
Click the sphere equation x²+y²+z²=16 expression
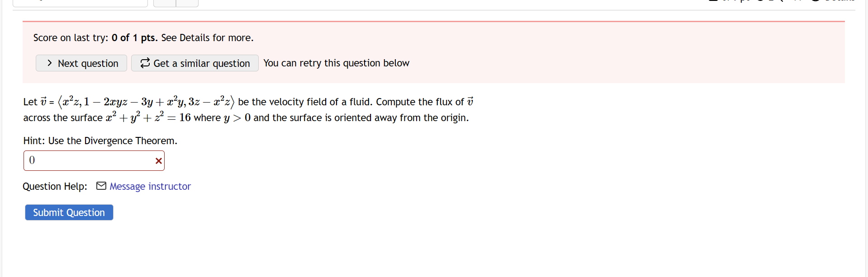148,117
